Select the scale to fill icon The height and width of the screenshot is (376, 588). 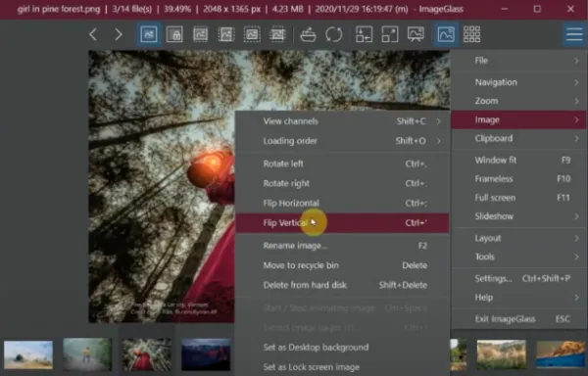(x=277, y=34)
